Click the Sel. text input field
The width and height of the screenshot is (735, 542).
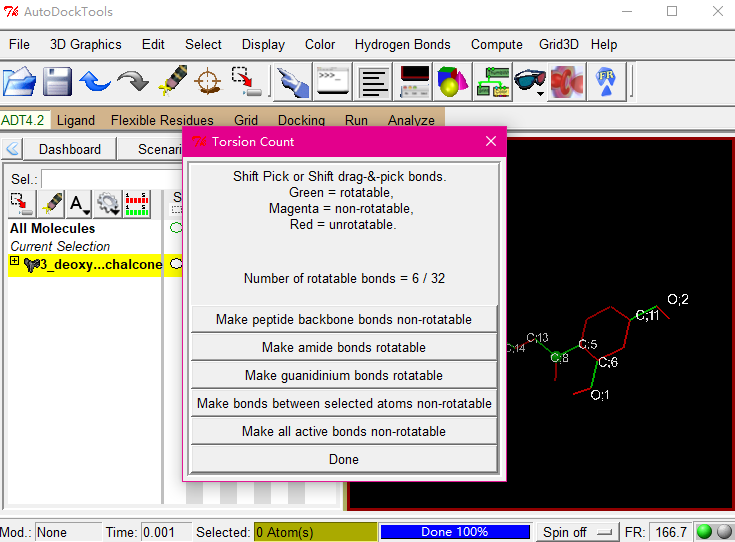coord(100,179)
